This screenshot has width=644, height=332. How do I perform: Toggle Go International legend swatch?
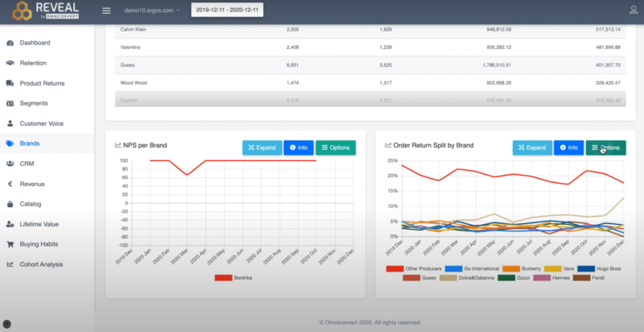click(453, 268)
